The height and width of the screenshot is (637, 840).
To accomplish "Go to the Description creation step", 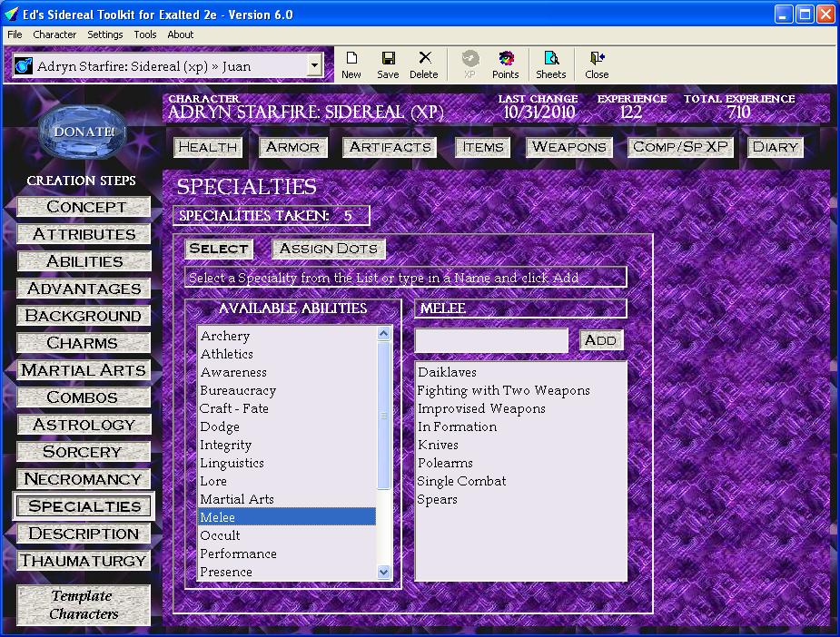I will coord(84,534).
